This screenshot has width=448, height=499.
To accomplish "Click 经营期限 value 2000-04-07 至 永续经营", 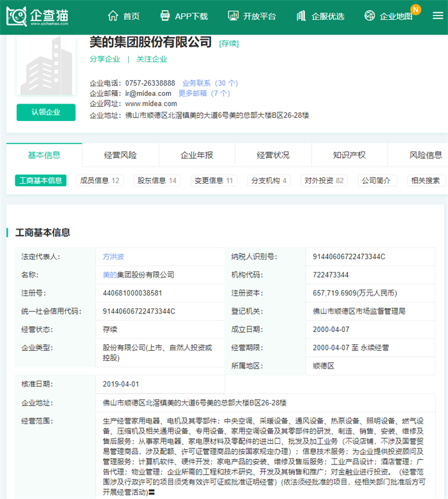I will [x=351, y=347].
